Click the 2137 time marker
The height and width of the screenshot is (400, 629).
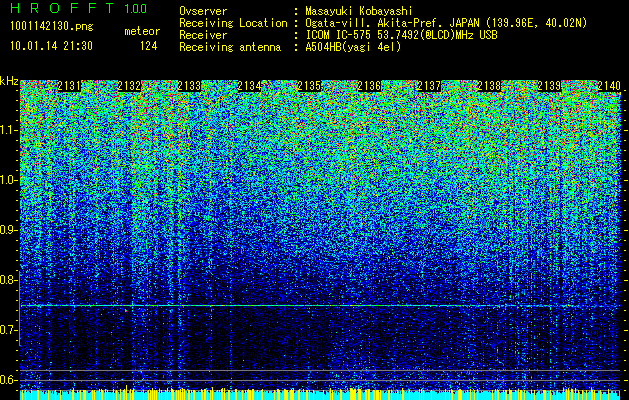429,86
